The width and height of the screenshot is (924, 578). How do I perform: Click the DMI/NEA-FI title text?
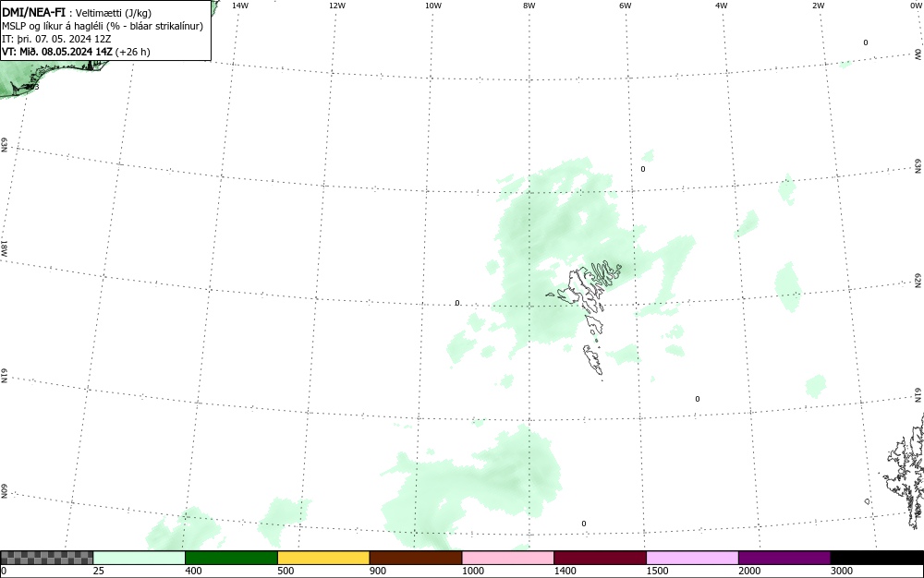33,12
